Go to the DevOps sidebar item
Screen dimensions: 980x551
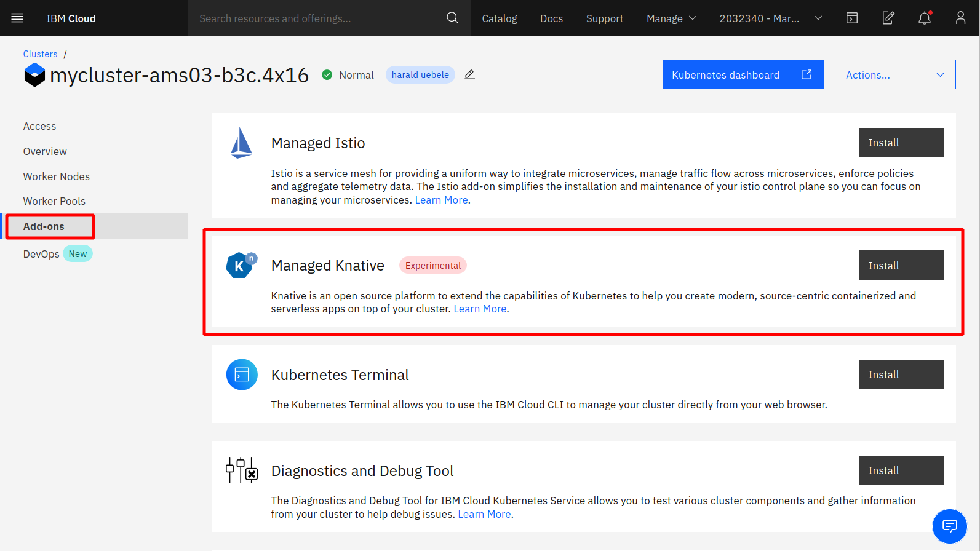pyautogui.click(x=41, y=254)
